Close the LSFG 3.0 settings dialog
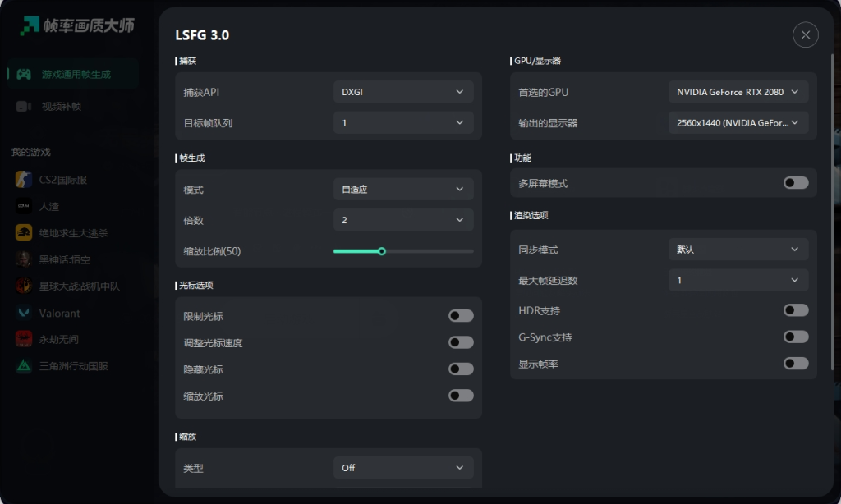This screenshot has width=841, height=504. 805,34
